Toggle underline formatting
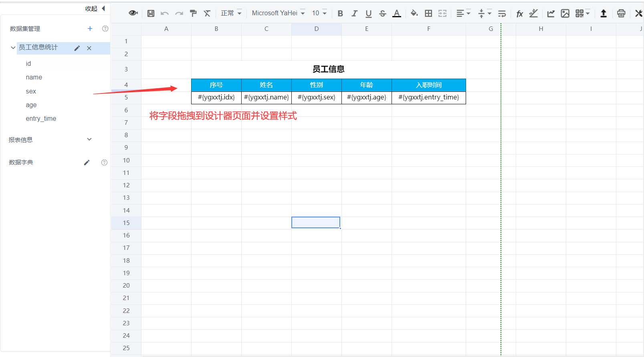The height and width of the screenshot is (357, 644). pos(368,13)
